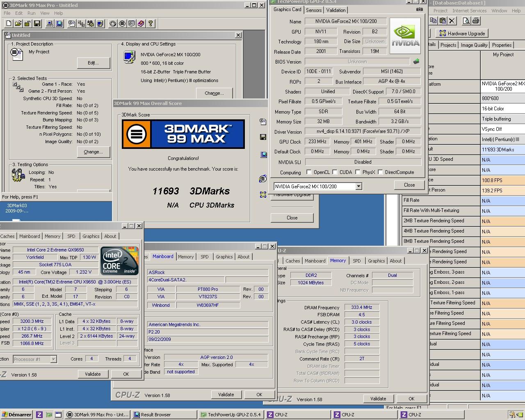This screenshot has width=525, height=420.
Task: Open the Internet Services menu in Result Browser
Action: [470, 11]
